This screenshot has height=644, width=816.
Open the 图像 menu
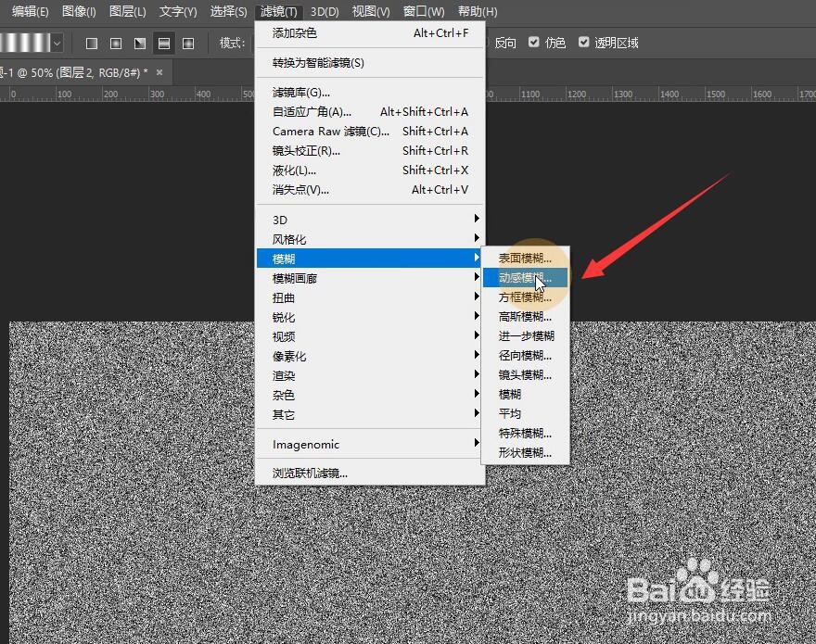coord(78,12)
